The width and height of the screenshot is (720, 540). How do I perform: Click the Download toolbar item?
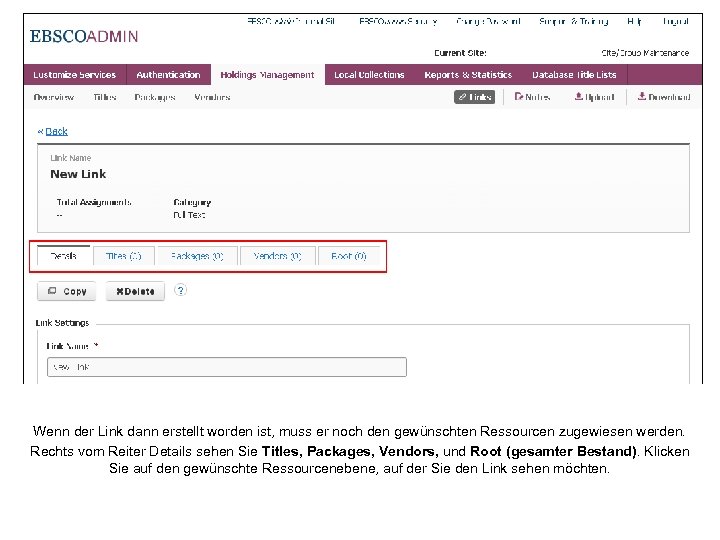pos(664,97)
